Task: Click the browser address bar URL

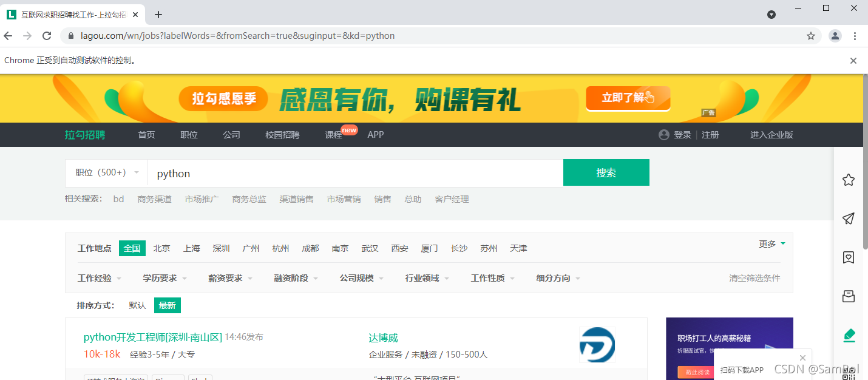Action: [238, 36]
